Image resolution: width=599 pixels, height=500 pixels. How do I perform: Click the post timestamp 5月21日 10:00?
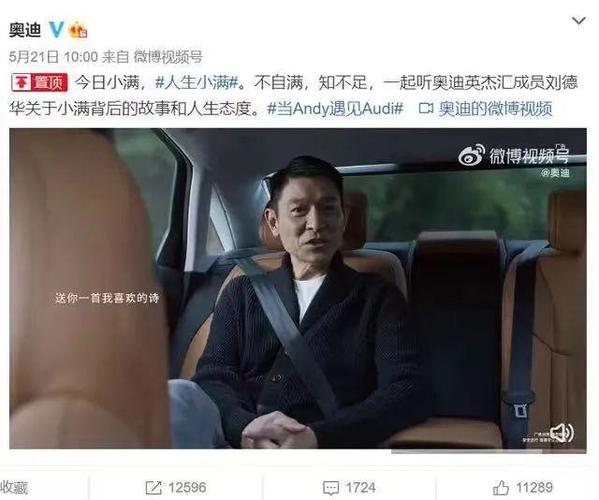pyautogui.click(x=53, y=57)
